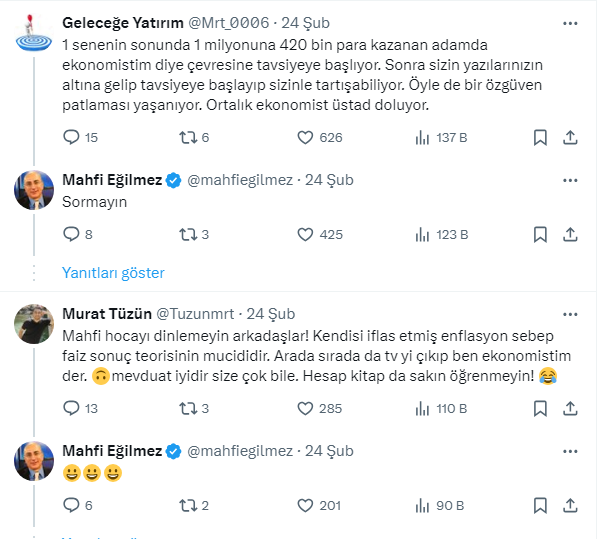Like the "Sormayın" reply
Image resolution: width=603 pixels, height=539 pixels.
click(x=308, y=234)
